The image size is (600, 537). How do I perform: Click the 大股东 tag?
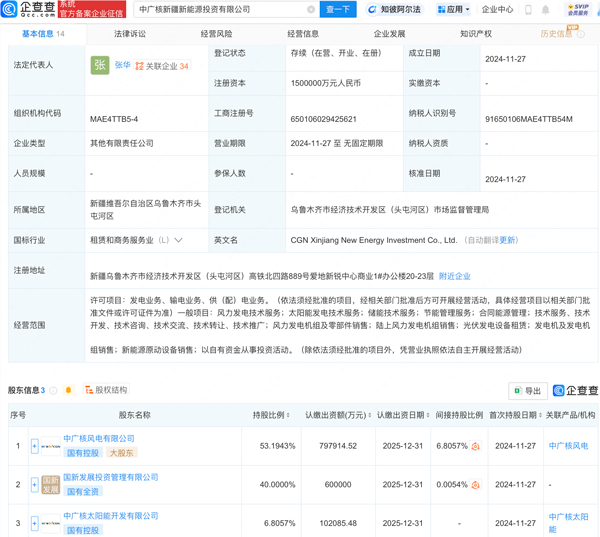(x=122, y=453)
